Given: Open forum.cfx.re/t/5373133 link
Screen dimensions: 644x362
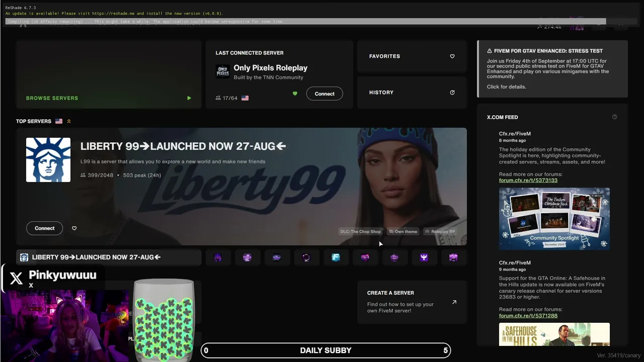Looking at the screenshot, I should [x=528, y=180].
